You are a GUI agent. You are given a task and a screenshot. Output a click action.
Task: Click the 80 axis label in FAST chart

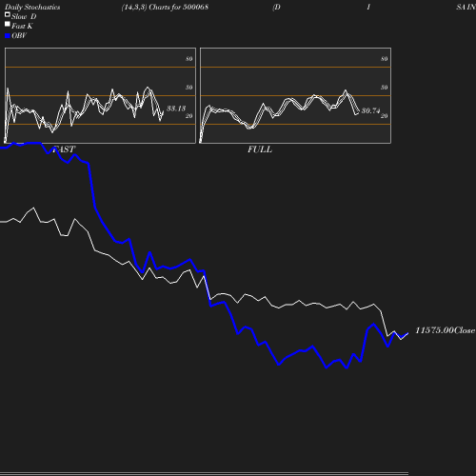[189, 59]
